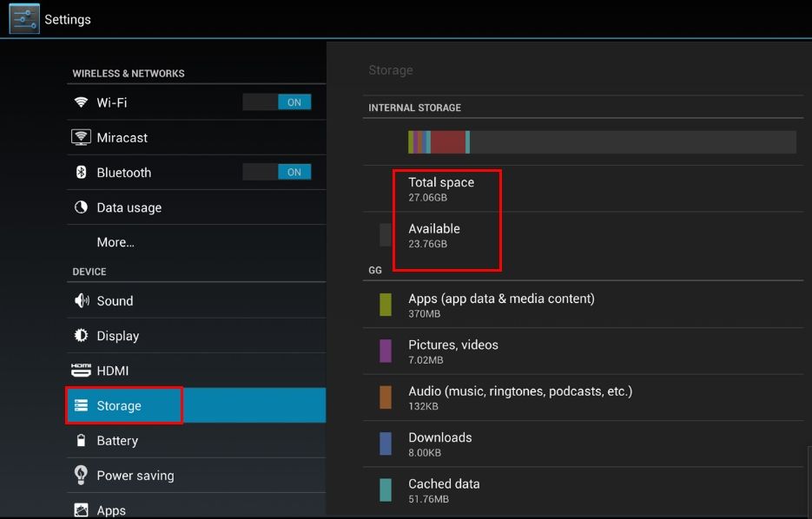This screenshot has height=519, width=812.
Task: Tap the Power saving lightbulb icon
Action: point(81,475)
